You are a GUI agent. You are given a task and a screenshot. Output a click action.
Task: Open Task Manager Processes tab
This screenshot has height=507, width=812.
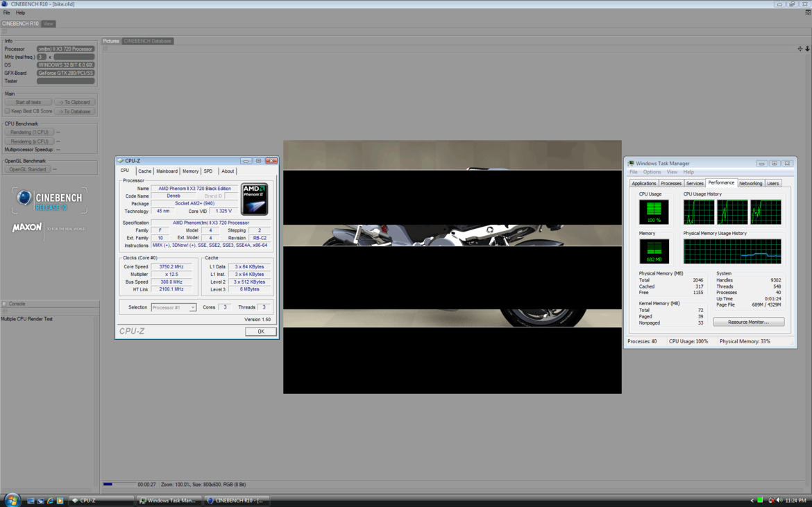point(671,184)
